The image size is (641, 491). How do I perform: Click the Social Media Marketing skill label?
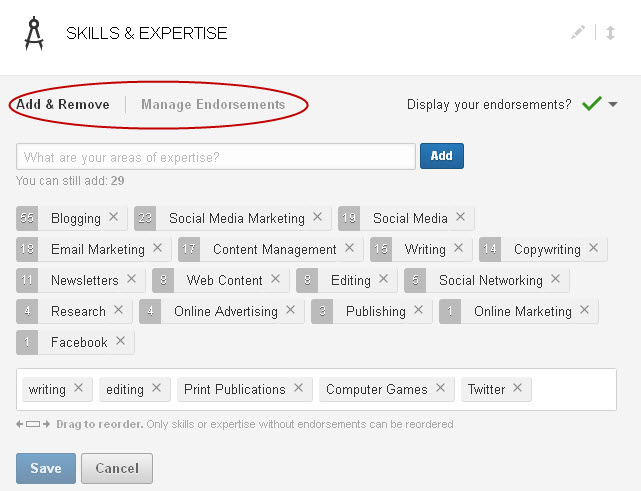click(x=237, y=218)
